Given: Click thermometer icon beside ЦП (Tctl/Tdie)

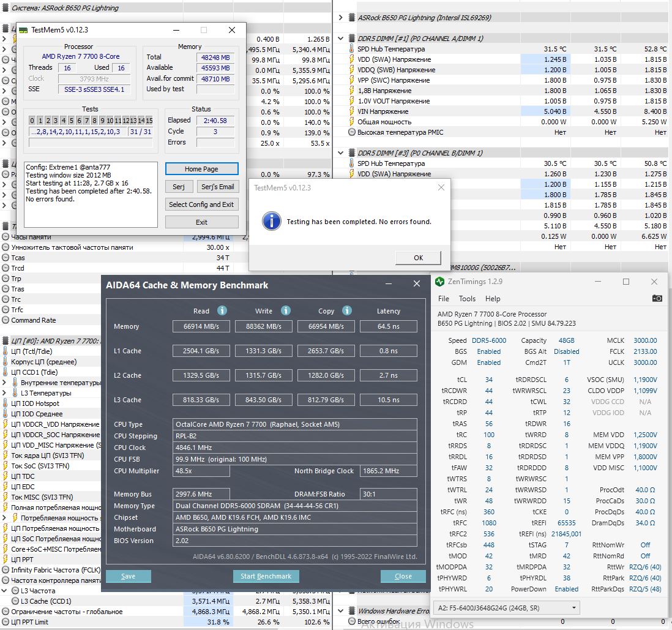Looking at the screenshot, I should pos(5,351).
